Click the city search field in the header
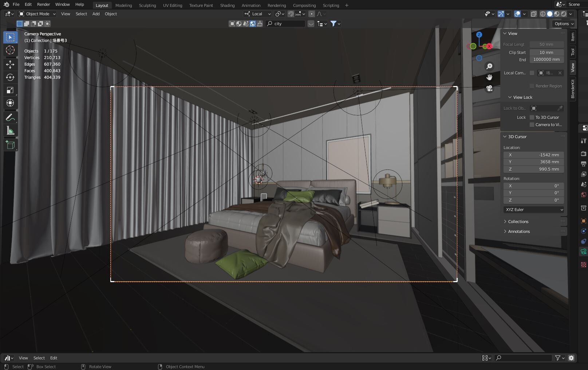The height and width of the screenshot is (370, 588). 285,23
